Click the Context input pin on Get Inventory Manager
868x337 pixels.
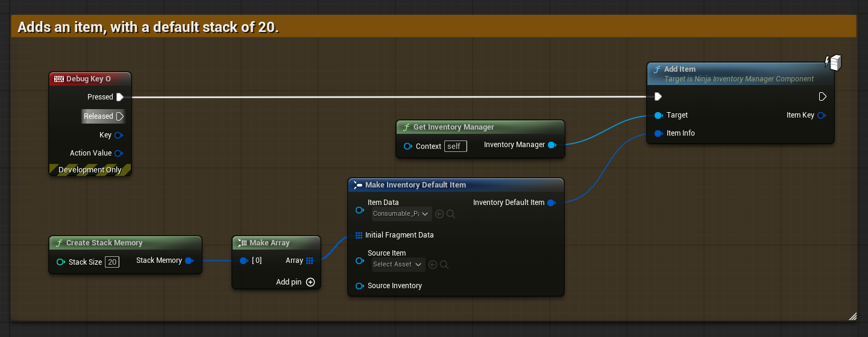pyautogui.click(x=408, y=146)
